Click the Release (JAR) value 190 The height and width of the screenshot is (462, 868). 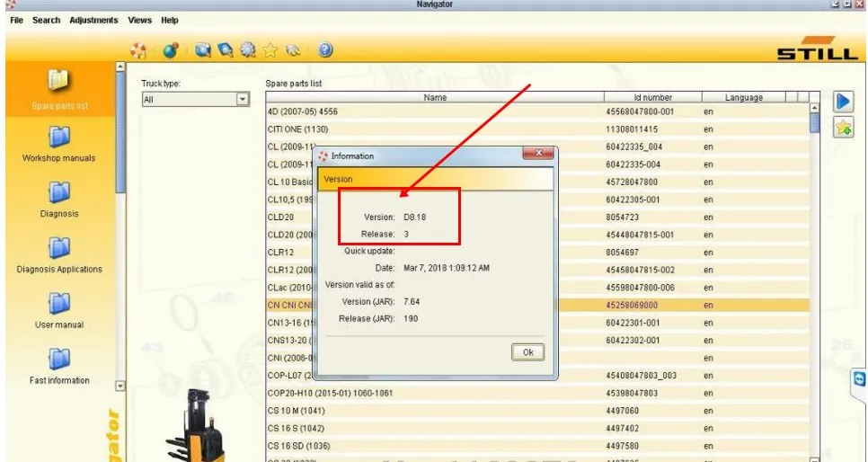click(411, 318)
